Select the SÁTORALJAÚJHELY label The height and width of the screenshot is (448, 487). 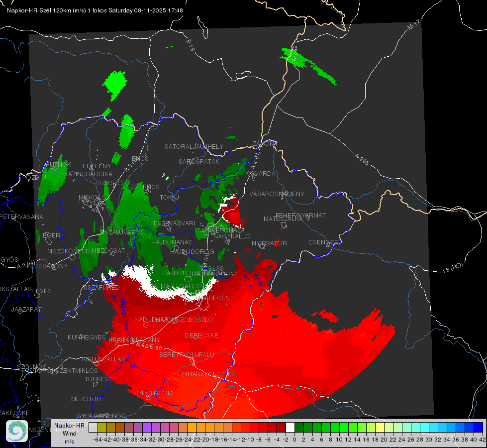(194, 146)
